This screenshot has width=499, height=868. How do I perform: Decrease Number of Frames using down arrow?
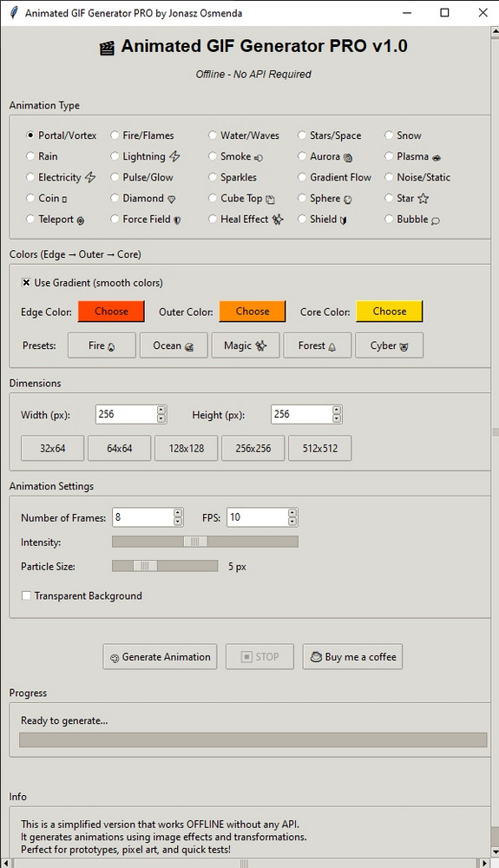coord(178,522)
